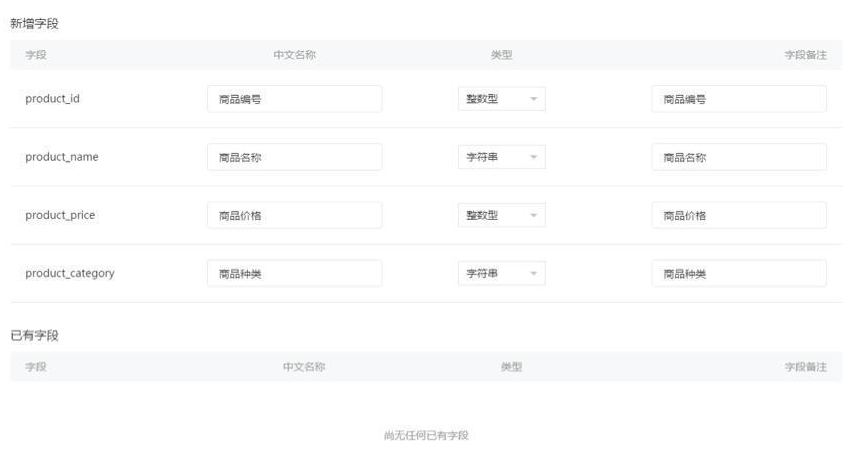The image size is (859, 460).
Task: Click the Chinese name box for product_category
Action: click(x=294, y=273)
